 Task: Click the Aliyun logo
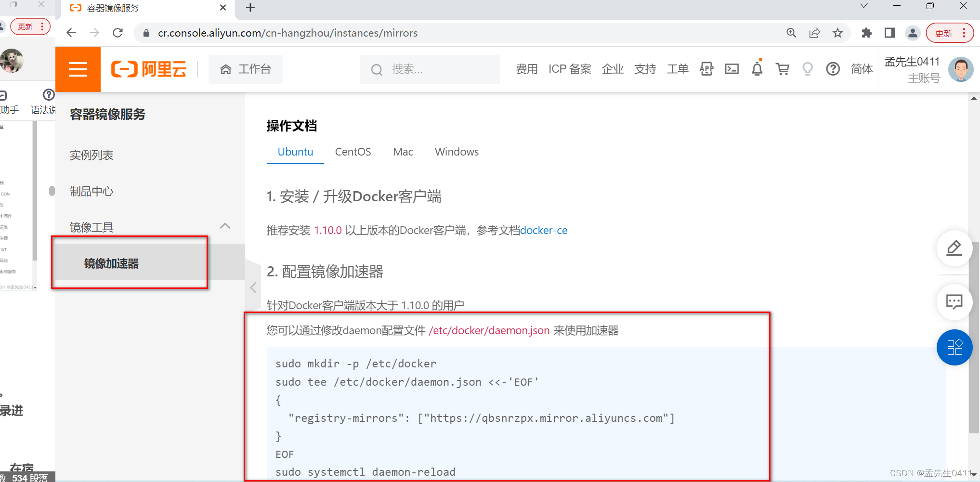pos(149,69)
